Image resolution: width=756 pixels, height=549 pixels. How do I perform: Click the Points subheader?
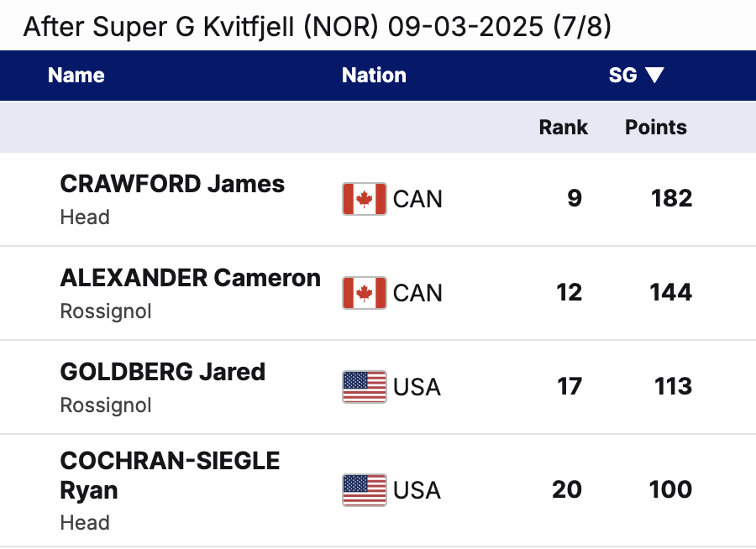656,128
